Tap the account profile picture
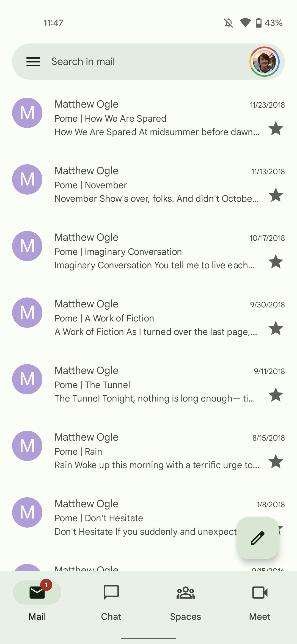Screen dimensions: 297x644 point(265,62)
